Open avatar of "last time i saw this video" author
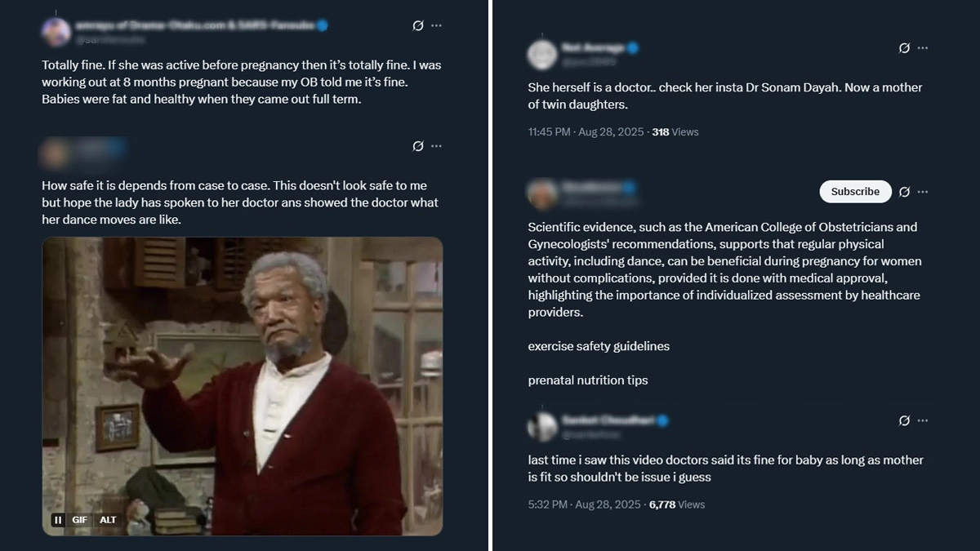 coord(542,426)
